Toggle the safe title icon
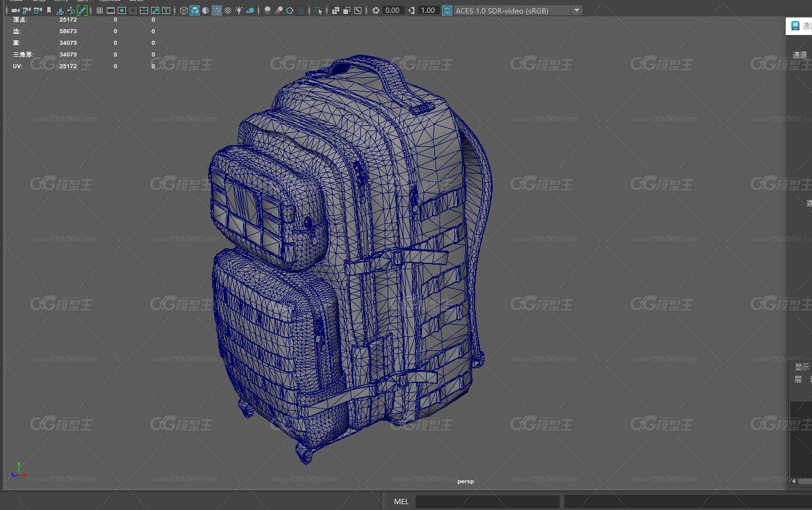The height and width of the screenshot is (510, 812). (x=166, y=10)
